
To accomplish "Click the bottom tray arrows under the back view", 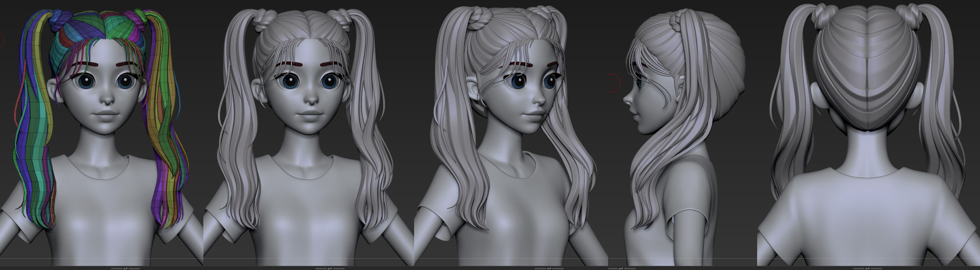I will tap(868, 268).
